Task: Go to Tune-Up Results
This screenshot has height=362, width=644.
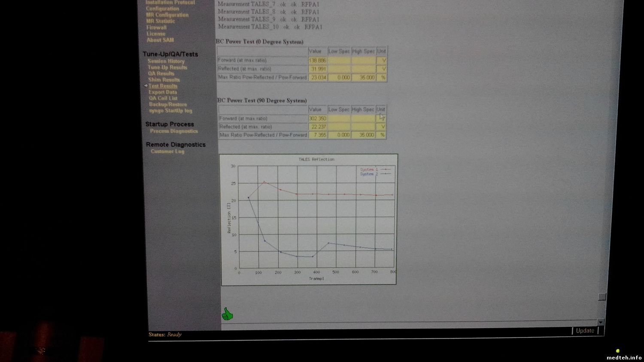Action: pos(167,67)
